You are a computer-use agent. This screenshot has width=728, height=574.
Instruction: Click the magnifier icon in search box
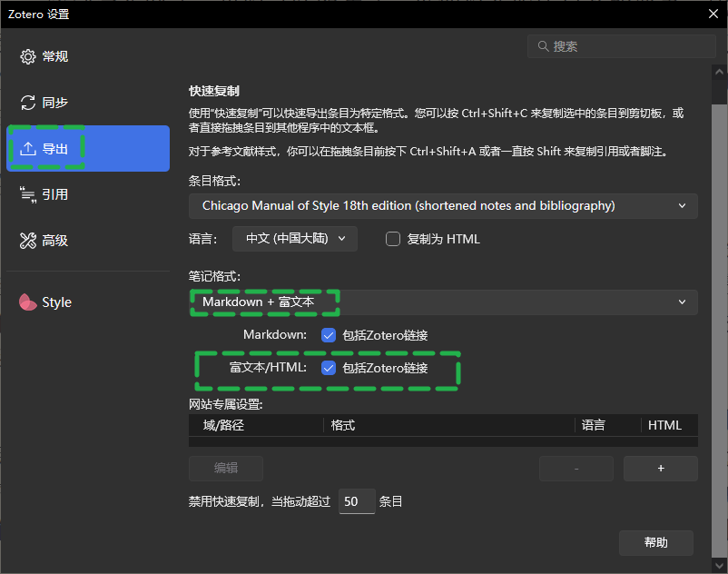(x=543, y=46)
